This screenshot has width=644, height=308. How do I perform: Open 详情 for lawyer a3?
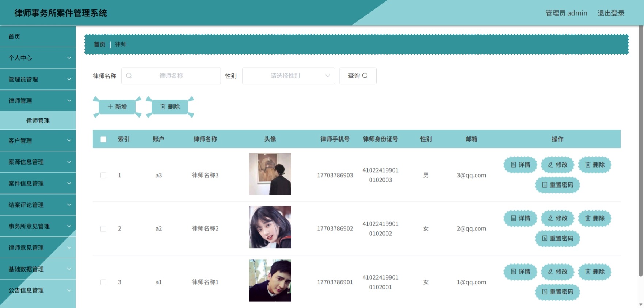click(520, 165)
